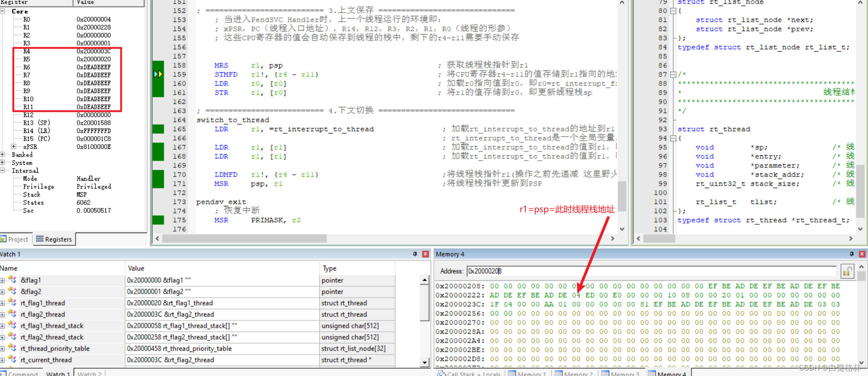Click the watch icon beside rt_flag2_thread_stack
This screenshot has width=868, height=376.
point(12,337)
